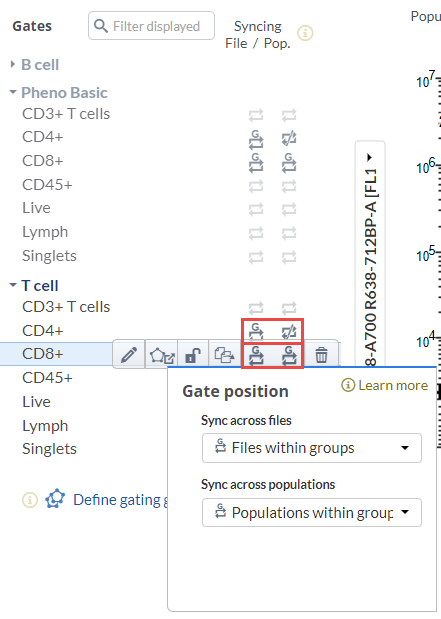Select CD3+ T cells under Pheno Basic

pyautogui.click(x=66, y=114)
